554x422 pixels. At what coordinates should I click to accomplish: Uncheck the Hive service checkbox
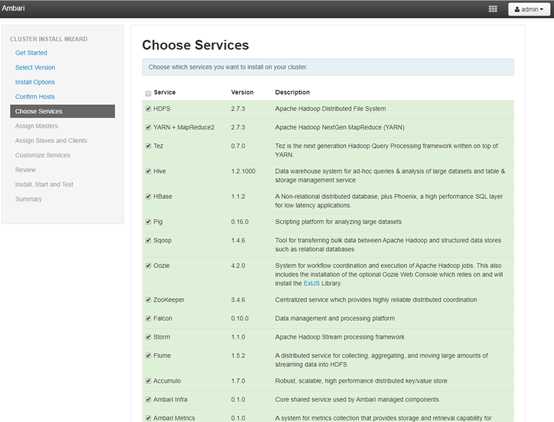[148, 171]
